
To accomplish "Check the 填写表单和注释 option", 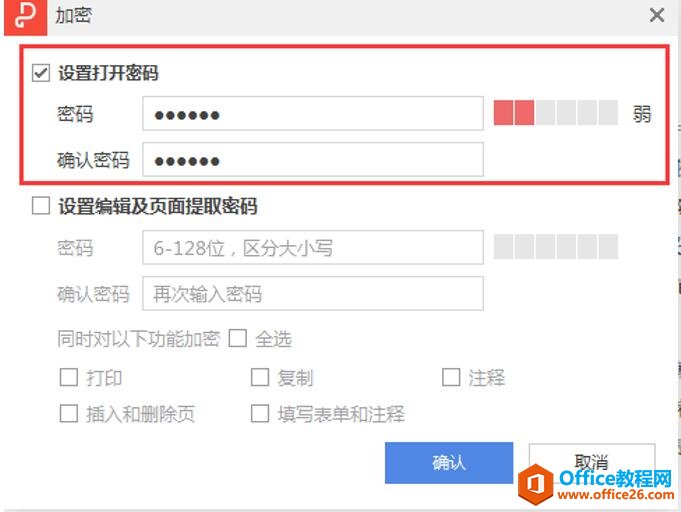I will click(x=260, y=413).
